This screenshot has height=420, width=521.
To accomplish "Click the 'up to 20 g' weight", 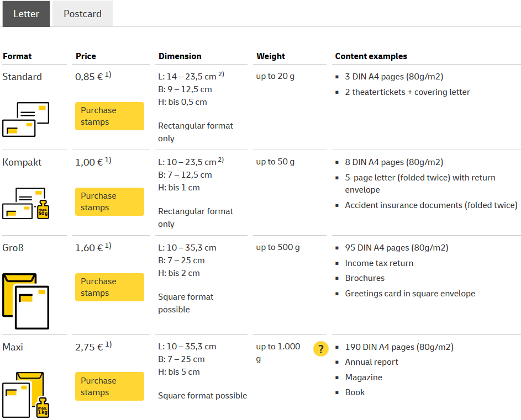I will click(x=275, y=76).
